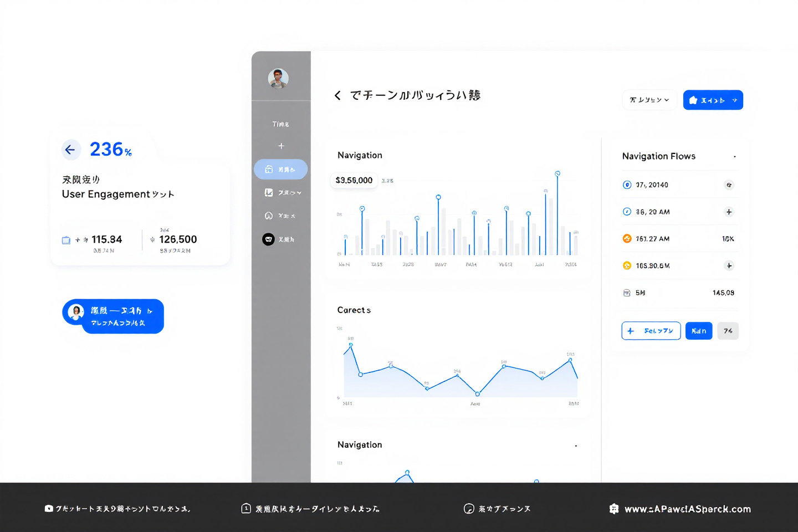Open the white dropdown in the header
Screen dimensions: 798x532
tap(649, 100)
